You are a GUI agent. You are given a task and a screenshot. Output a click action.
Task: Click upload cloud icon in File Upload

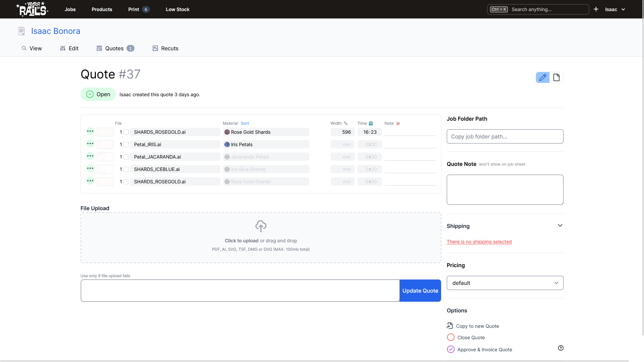[261, 226]
